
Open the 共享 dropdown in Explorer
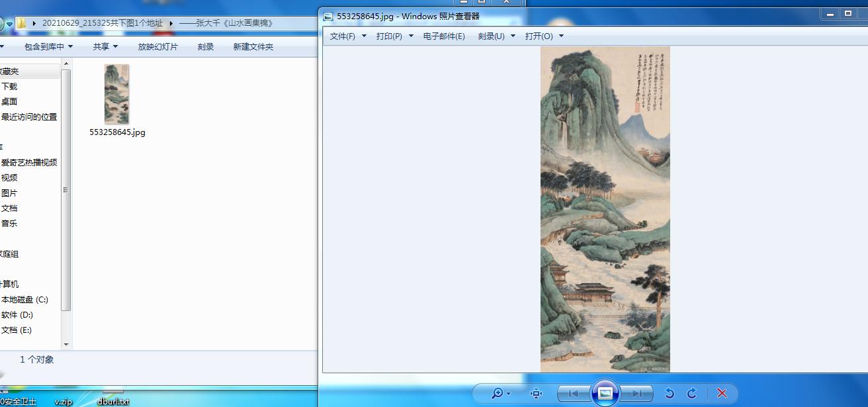105,47
